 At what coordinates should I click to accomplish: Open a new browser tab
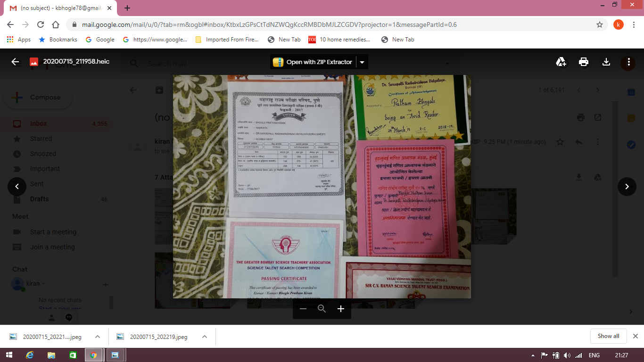click(127, 8)
